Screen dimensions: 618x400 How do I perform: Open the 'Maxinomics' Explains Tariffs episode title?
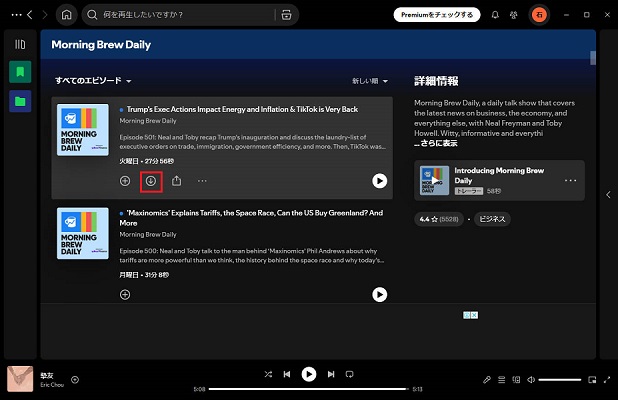(x=251, y=218)
